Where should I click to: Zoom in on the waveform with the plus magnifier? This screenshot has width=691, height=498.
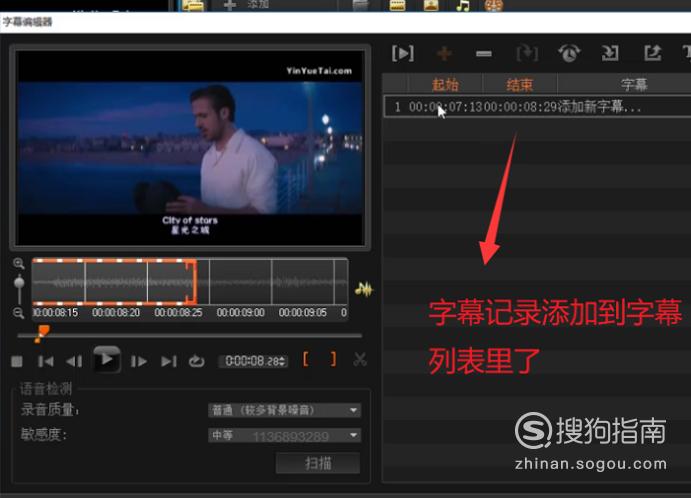pos(19,264)
